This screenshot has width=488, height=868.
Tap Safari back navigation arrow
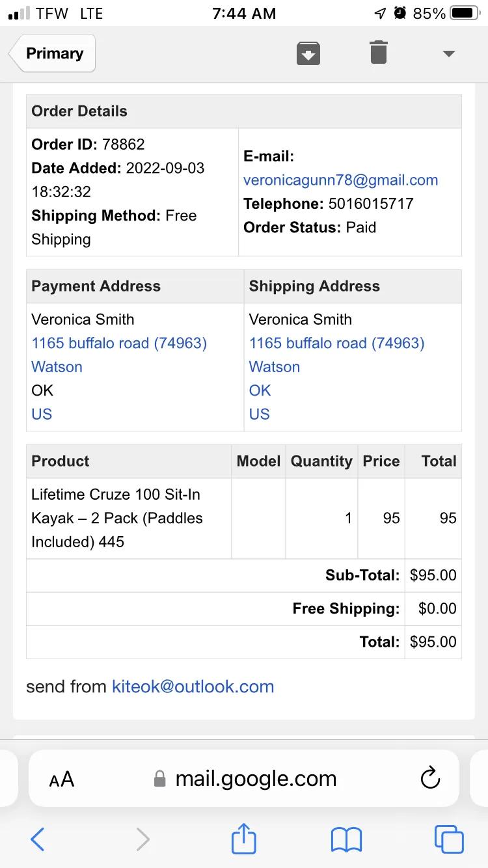click(38, 839)
